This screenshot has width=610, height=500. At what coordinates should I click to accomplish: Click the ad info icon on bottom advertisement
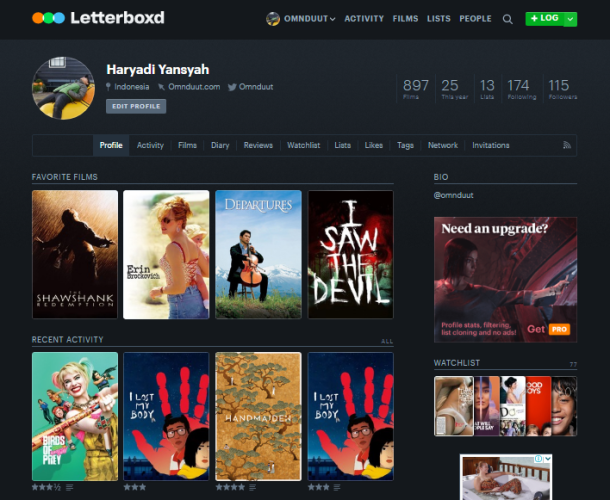tap(538, 460)
